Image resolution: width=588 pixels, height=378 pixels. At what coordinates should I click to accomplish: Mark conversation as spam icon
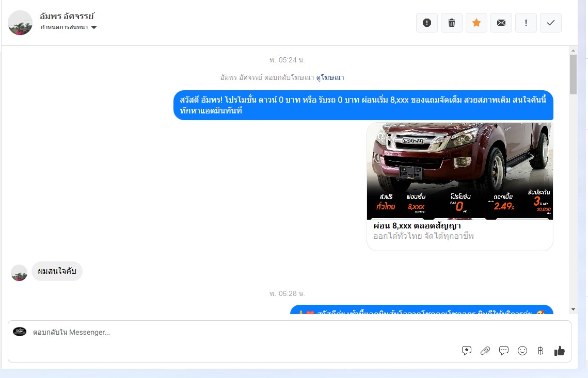427,23
